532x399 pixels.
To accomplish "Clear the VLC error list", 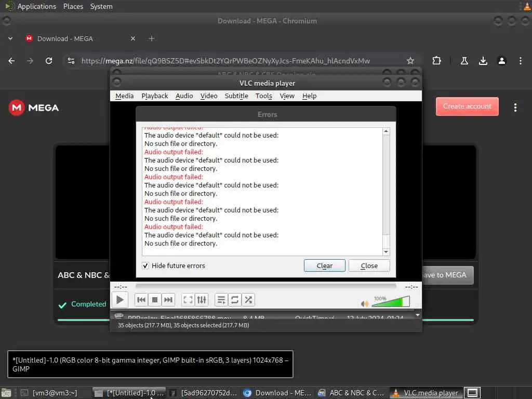I will (324, 265).
